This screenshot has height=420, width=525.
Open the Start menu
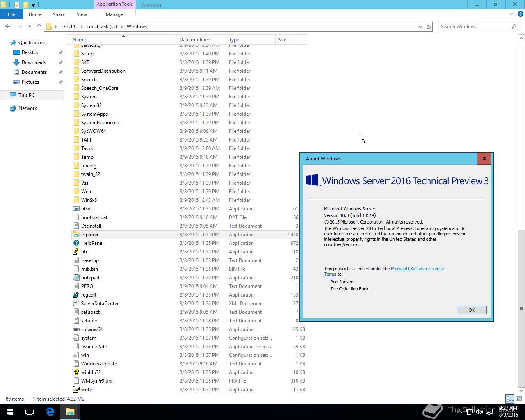[10, 412]
